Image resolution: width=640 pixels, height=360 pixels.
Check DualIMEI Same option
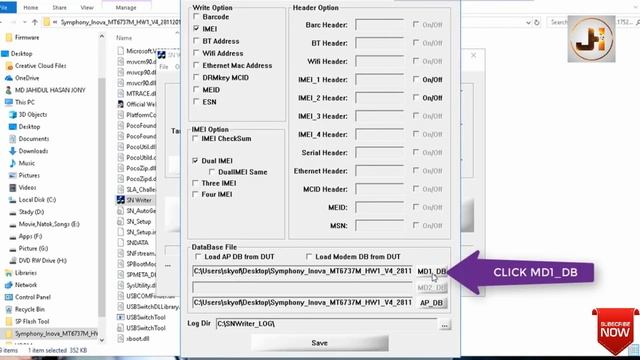[x=212, y=172]
